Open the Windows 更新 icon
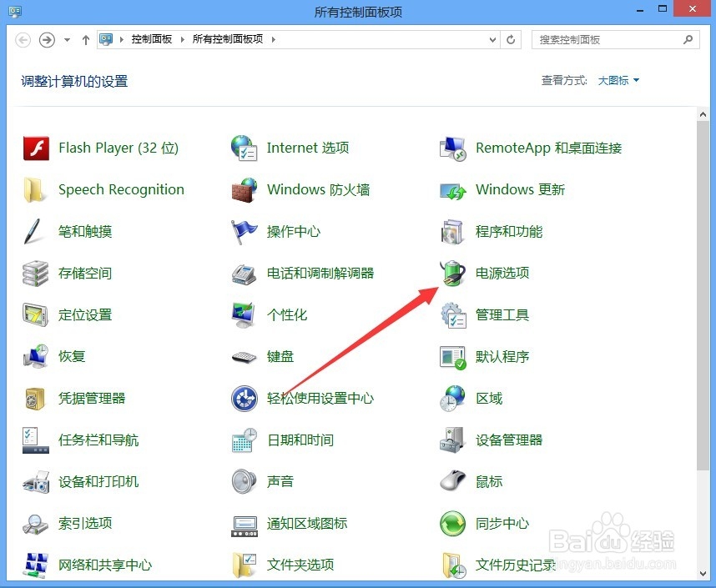The width and height of the screenshot is (716, 588). (x=452, y=190)
